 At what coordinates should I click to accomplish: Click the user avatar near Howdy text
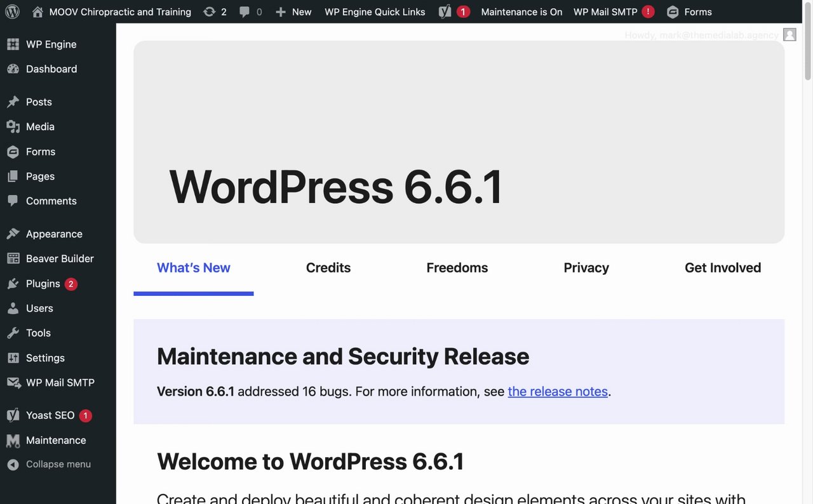tap(789, 35)
